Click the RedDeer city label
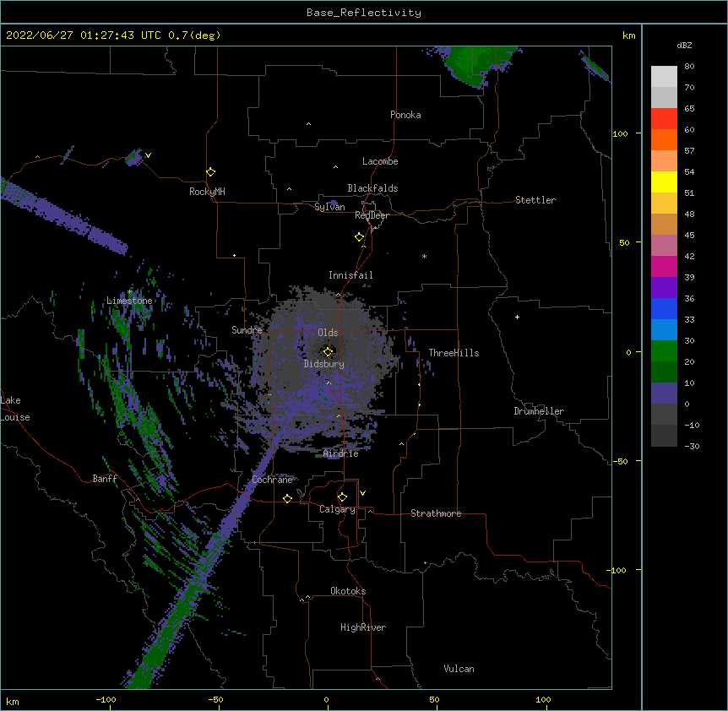Viewport: 728px width, 711px height. pyautogui.click(x=372, y=215)
